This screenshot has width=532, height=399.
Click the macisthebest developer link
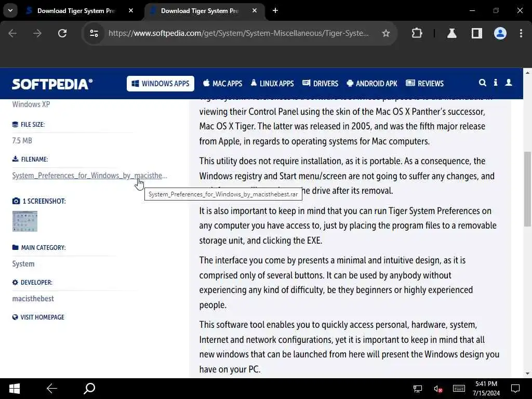click(x=33, y=299)
